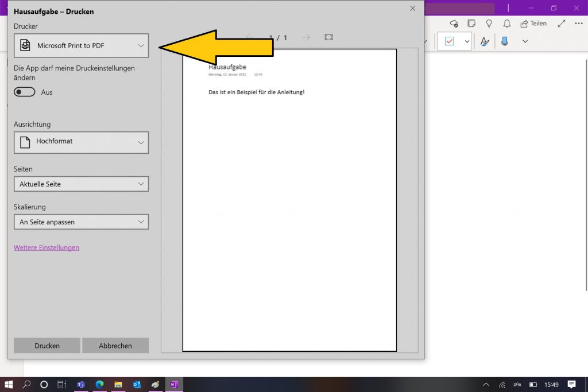588x392 pixels.
Task: Open the three-dots more options menu
Action: (x=578, y=24)
